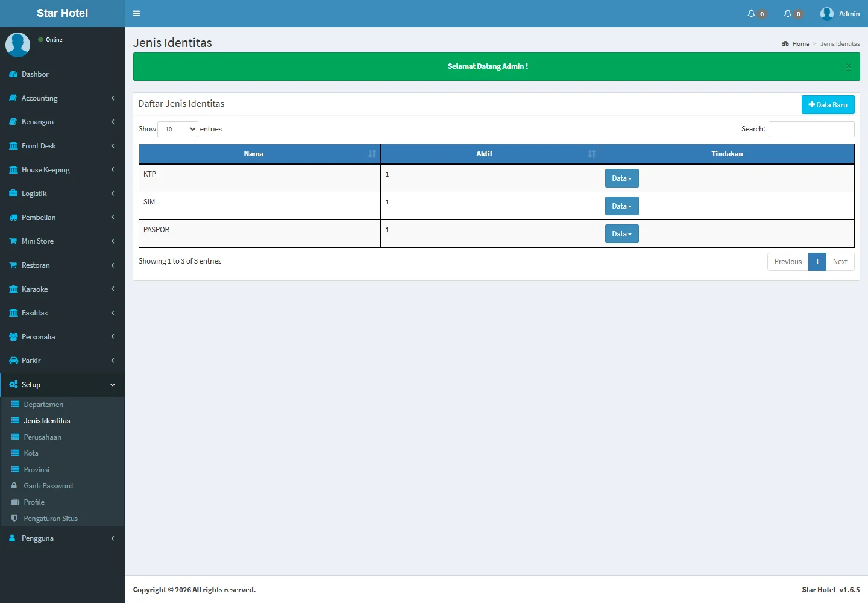Click the Ganti Password lock icon
The height and width of the screenshot is (603, 868).
tap(14, 486)
